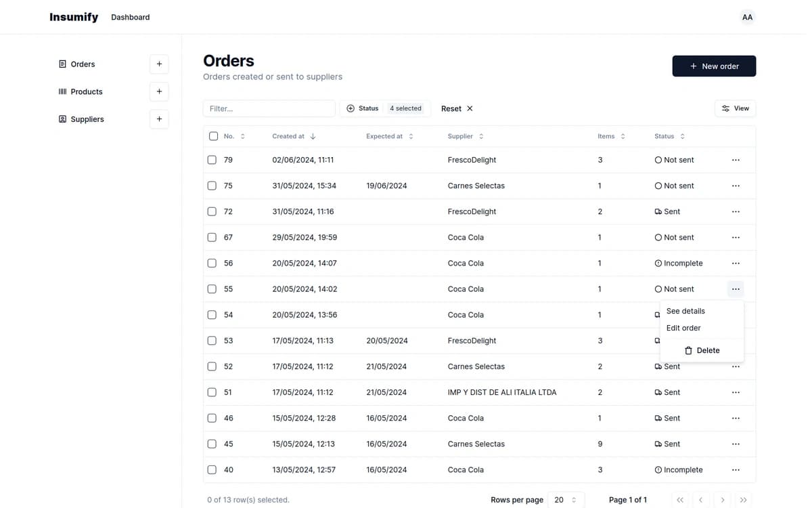Image resolution: width=812 pixels, height=508 pixels.
Task: Open the View column options
Action: pyautogui.click(x=735, y=108)
